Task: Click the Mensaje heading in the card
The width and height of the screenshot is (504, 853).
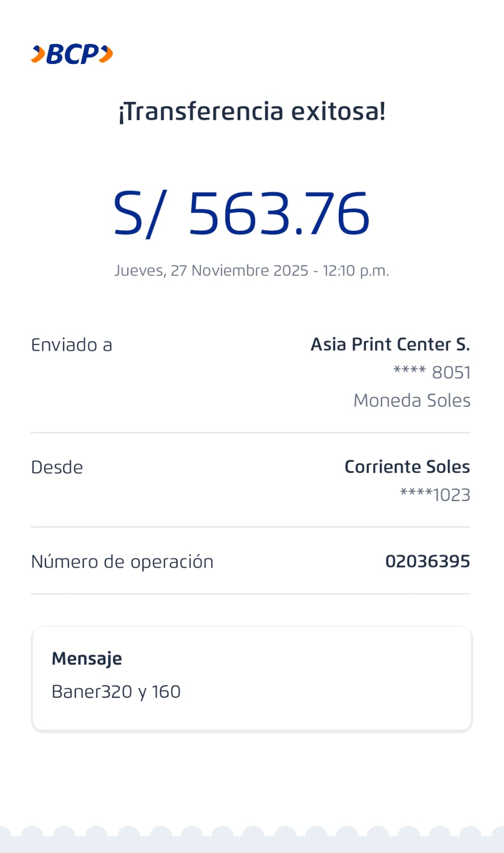Action: [87, 659]
